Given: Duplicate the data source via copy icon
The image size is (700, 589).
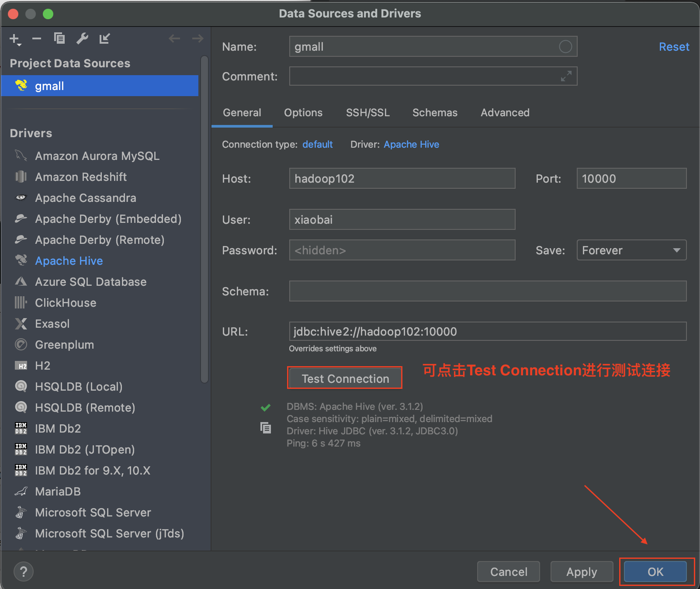Looking at the screenshot, I should point(59,38).
